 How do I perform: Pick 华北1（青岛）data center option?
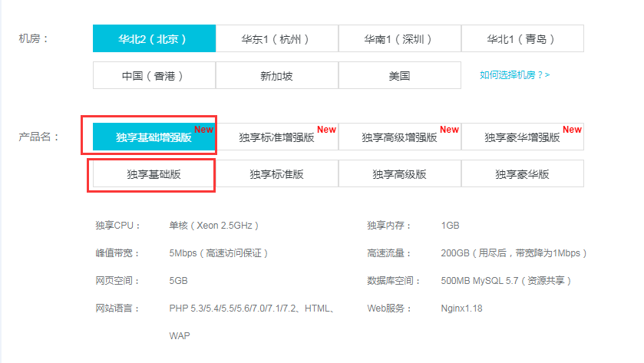(x=523, y=38)
